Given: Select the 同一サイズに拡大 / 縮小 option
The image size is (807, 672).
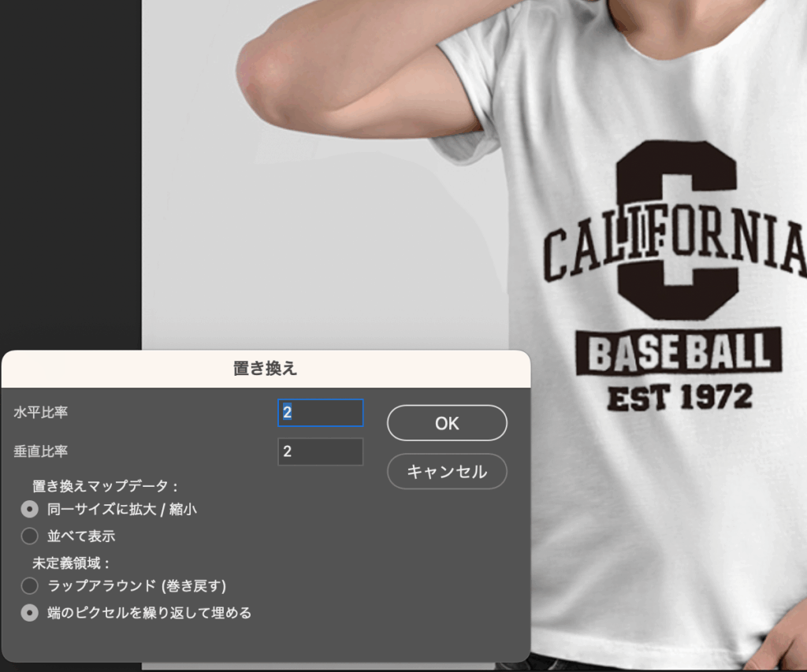Looking at the screenshot, I should point(30,509).
